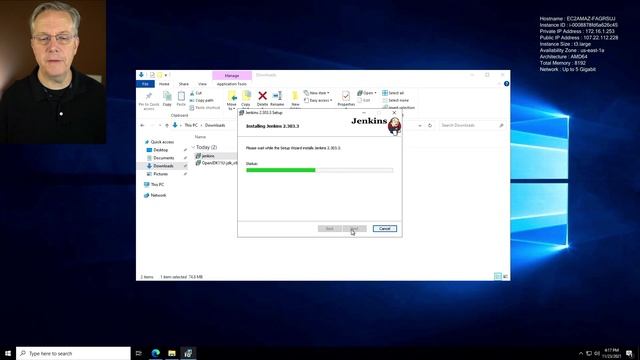The image size is (640, 360).
Task: Open Microsoft Edge from the taskbar
Action: click(156, 353)
